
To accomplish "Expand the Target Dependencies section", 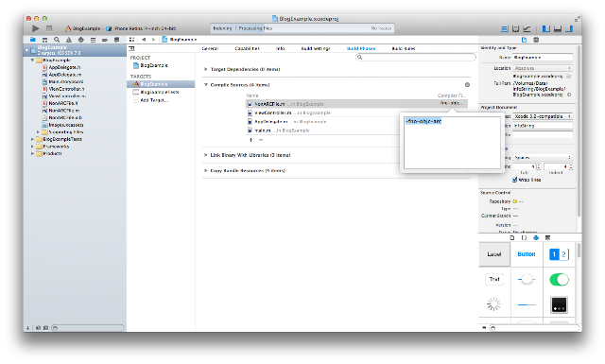I will tap(206, 69).
